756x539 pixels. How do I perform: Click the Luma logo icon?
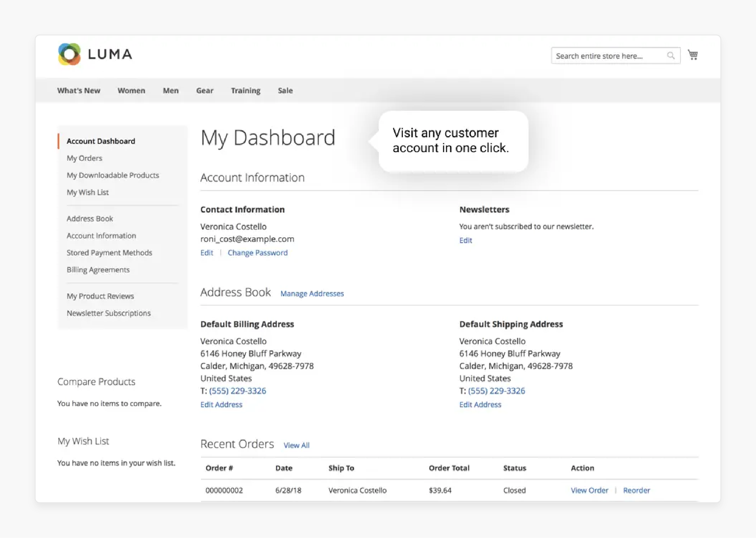69,54
